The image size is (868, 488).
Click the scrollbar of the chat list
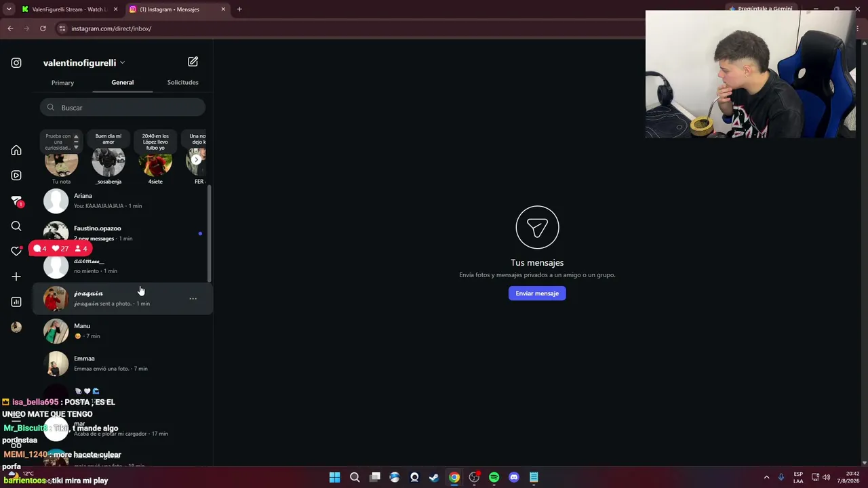pyautogui.click(x=209, y=234)
